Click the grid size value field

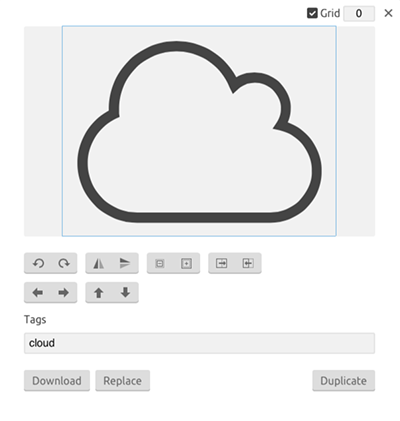359,14
